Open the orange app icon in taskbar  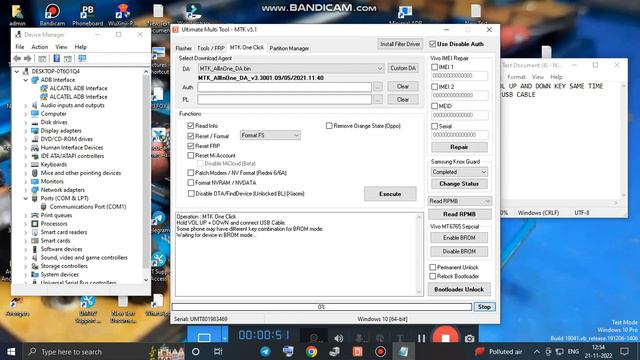tap(358, 351)
